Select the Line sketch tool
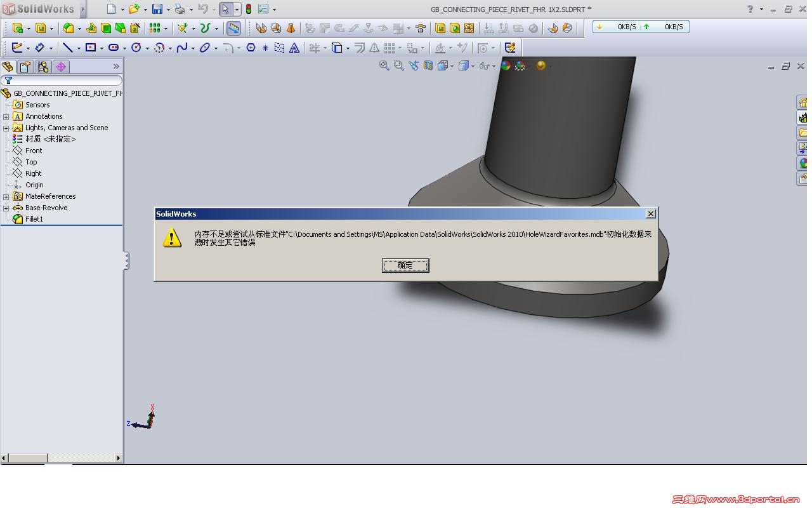This screenshot has width=812, height=508. tap(67, 48)
